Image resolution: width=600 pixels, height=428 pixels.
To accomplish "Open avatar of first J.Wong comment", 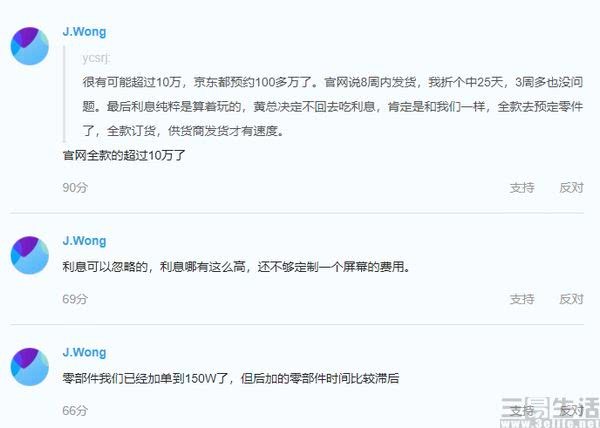I will tap(29, 46).
